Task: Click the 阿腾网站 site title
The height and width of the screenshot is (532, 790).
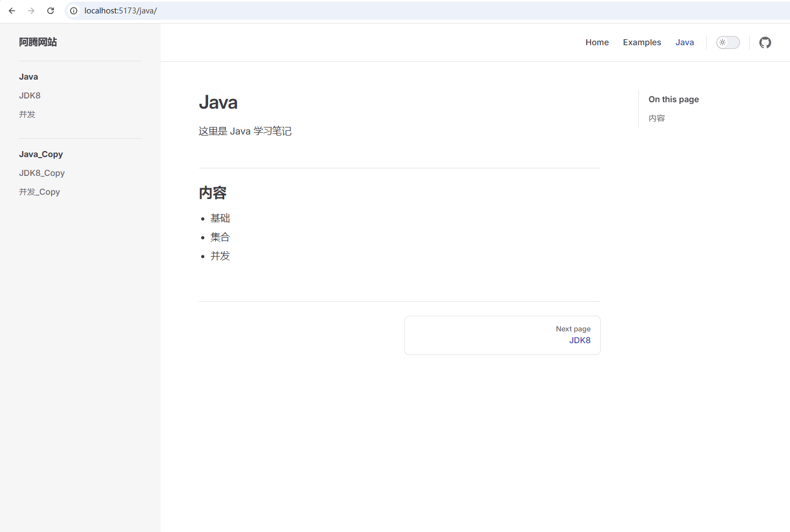Action: point(38,42)
